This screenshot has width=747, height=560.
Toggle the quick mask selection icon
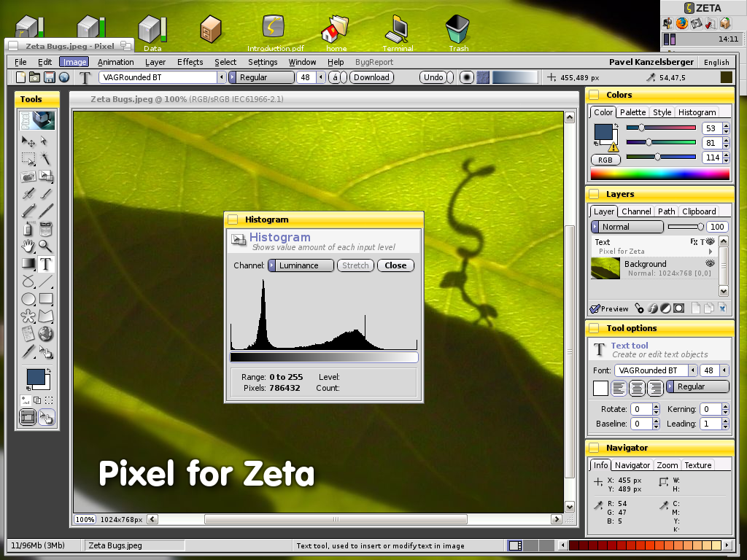pyautogui.click(x=49, y=400)
